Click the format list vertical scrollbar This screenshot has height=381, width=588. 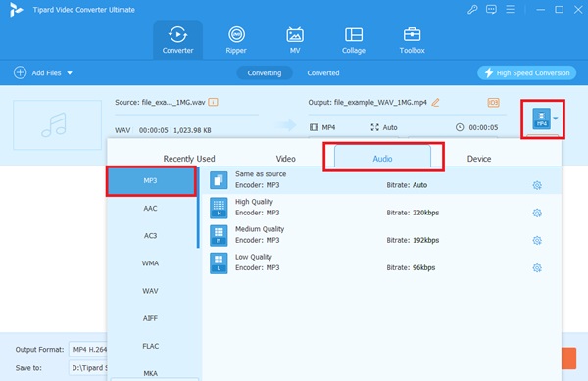click(198, 208)
